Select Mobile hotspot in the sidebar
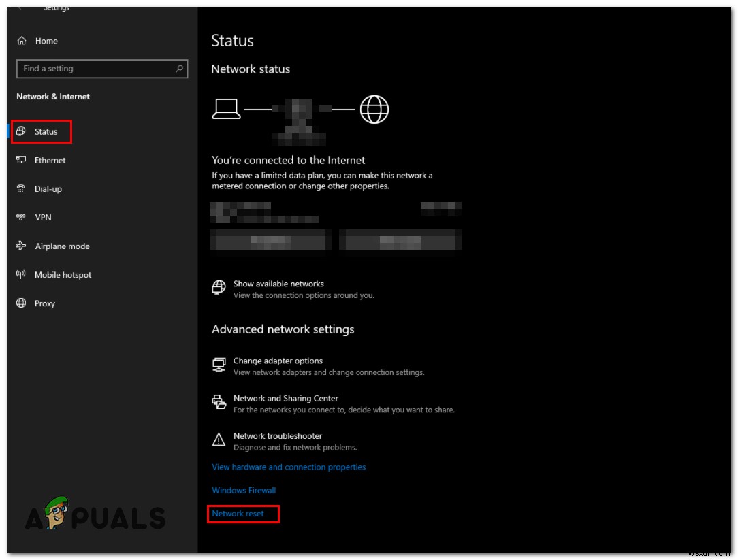This screenshot has width=738, height=560. coord(63,274)
